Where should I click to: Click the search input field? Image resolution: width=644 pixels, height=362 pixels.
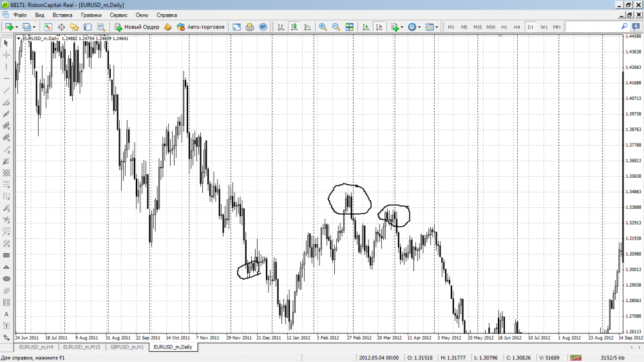[x=592, y=27]
